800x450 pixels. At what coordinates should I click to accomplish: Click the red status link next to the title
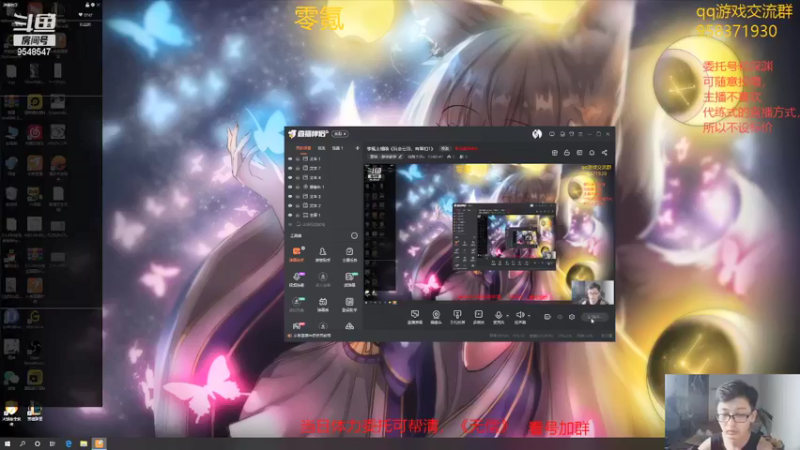pos(466,148)
